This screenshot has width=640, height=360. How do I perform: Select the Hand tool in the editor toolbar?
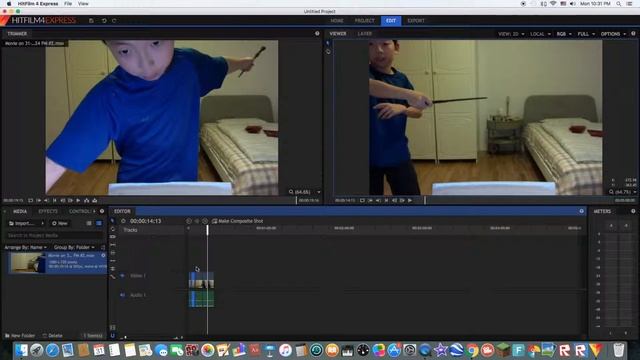point(113,229)
